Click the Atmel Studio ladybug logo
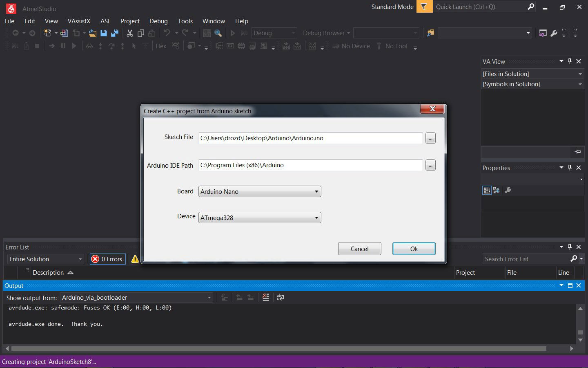Screen dimensions: 588x368 (x=11, y=8)
